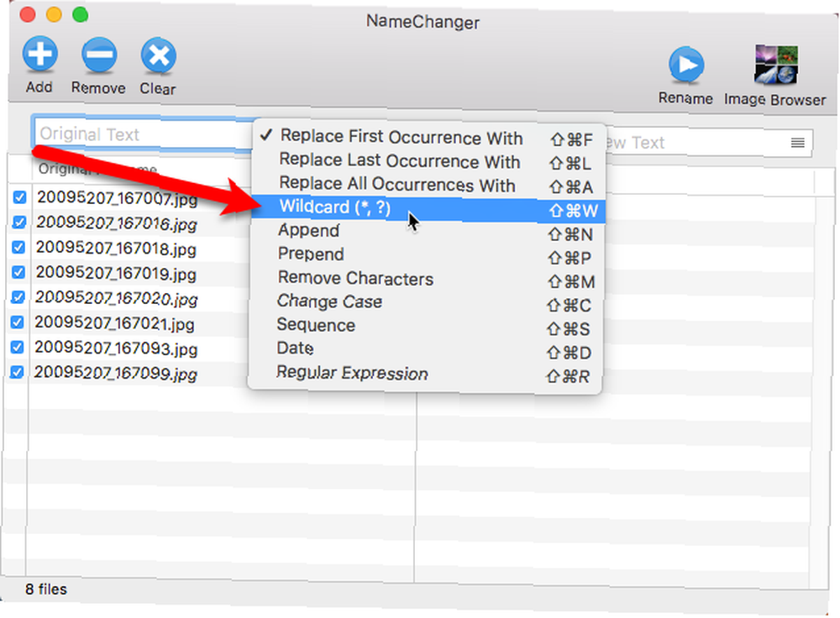The width and height of the screenshot is (840, 618).
Task: Select file name 20095207_167016.jpg
Action: click(x=117, y=223)
